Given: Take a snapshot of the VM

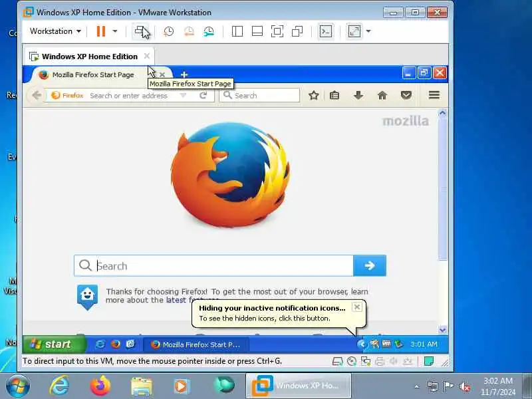Looking at the screenshot, I should tap(168, 31).
